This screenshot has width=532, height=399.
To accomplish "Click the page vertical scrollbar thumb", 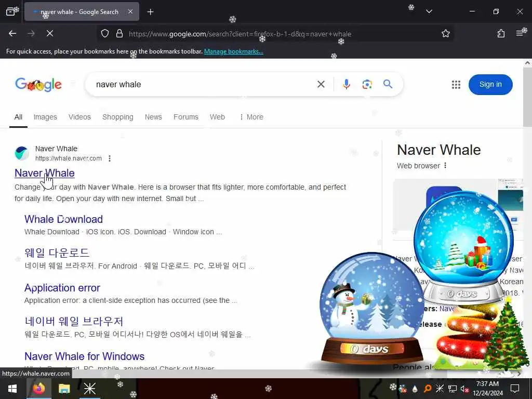I will pos(527,97).
